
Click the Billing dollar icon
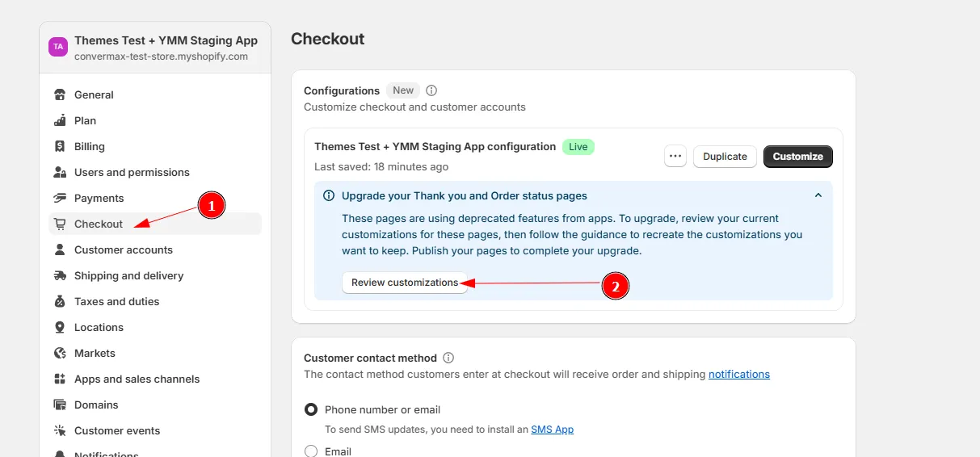tap(60, 147)
